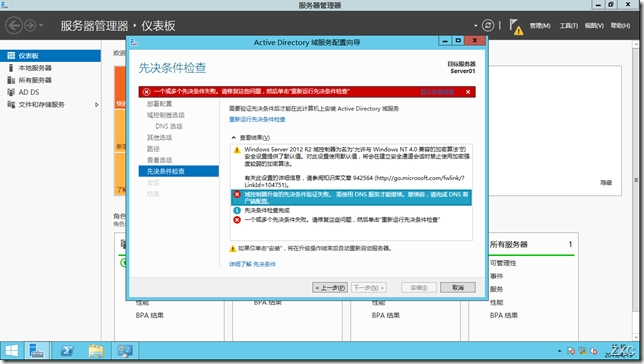Click 隐藏 in the welcome tile
644x364 pixels.
tap(606, 183)
